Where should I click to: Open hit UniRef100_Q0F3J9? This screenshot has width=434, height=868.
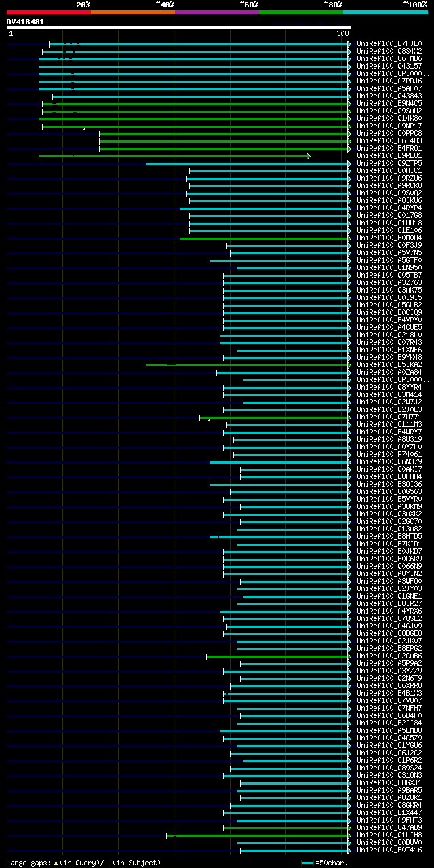[x=389, y=246]
